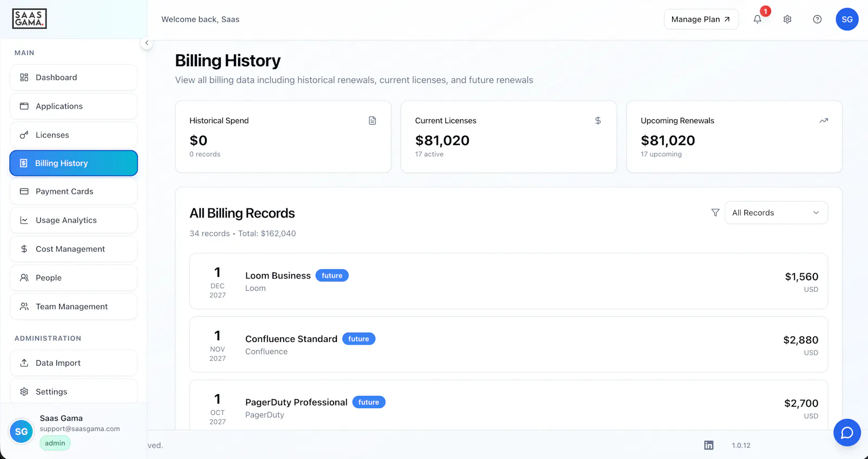Viewport: 868px width, 459px height.
Task: Click the Data Import upload icon
Action: (x=24, y=363)
